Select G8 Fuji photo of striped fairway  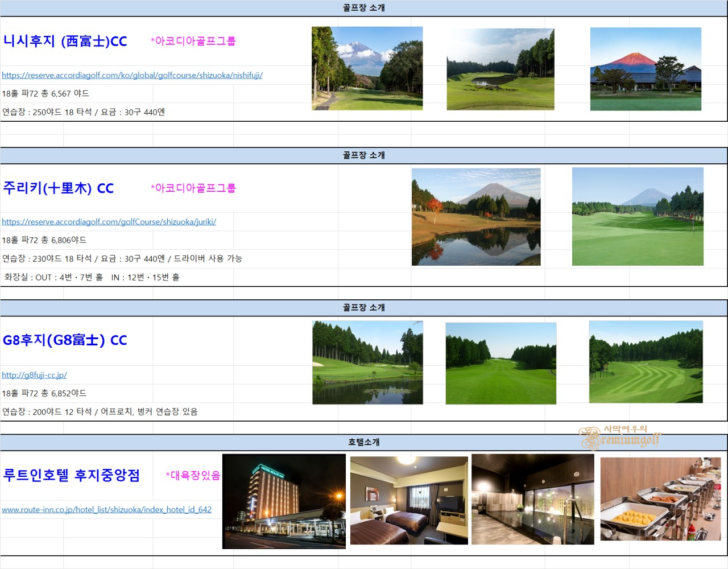click(646, 362)
